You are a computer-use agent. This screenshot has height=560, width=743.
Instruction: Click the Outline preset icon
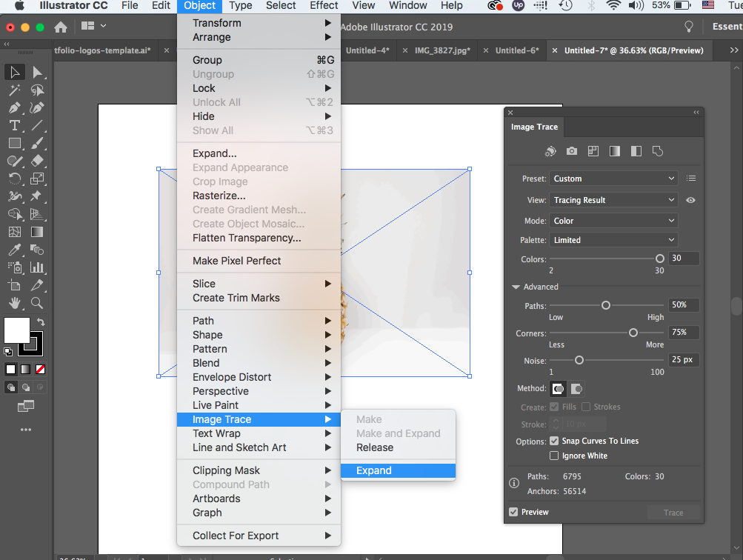coord(658,151)
